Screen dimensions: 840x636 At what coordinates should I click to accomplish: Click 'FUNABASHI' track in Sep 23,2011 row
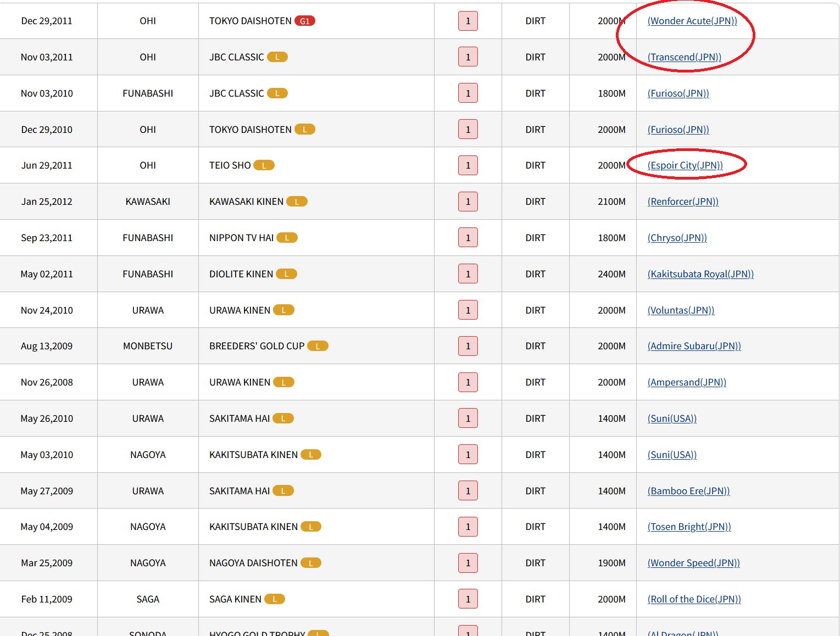pos(148,238)
